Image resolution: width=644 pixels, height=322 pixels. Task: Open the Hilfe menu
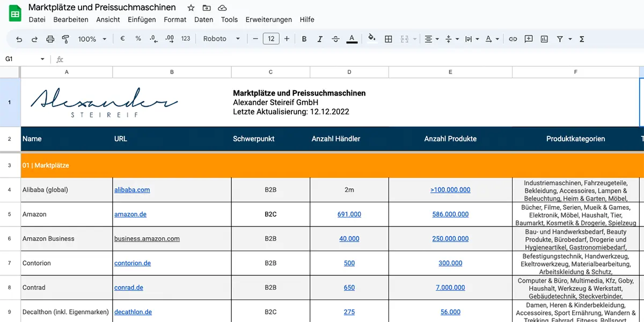point(307,19)
